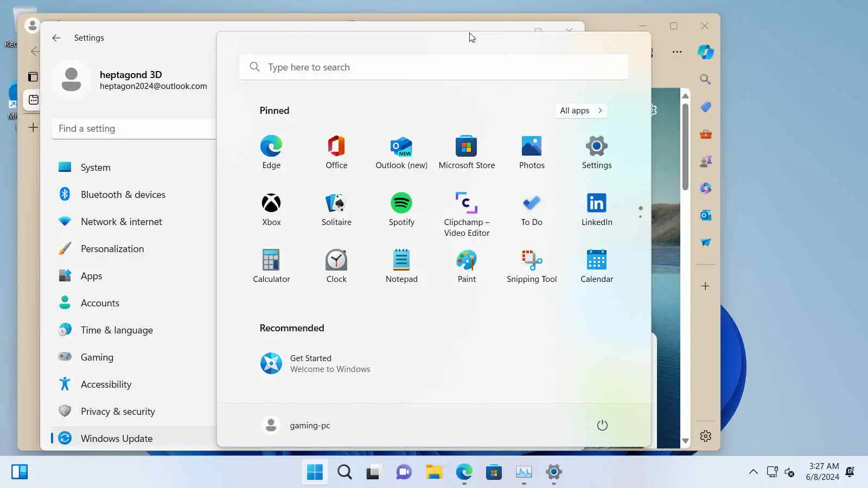The image size is (868, 488).
Task: Open Solitaire from pinned apps
Action: 336,209
